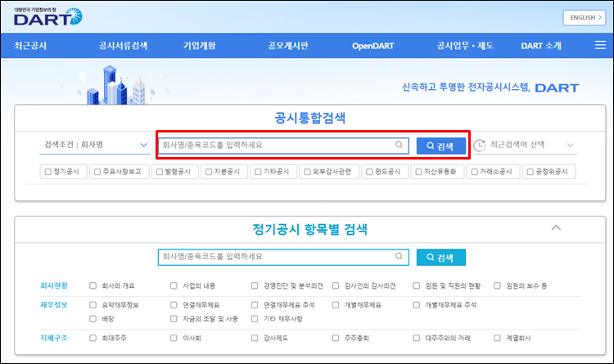Screen dimensions: 614x364
Task: Tick the 연결재무제표 주석 checkbox
Action: coord(255,305)
